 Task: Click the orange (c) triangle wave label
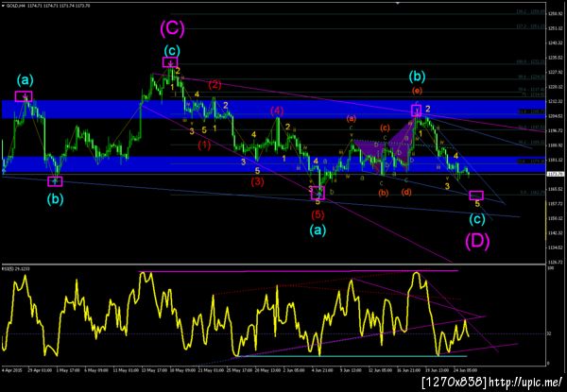385,128
